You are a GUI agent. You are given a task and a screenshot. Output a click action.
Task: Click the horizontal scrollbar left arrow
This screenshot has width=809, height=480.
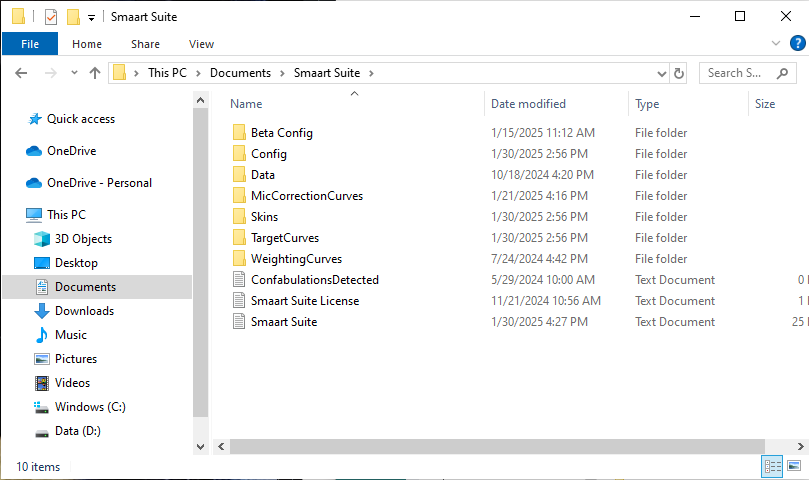pyautogui.click(x=221, y=446)
